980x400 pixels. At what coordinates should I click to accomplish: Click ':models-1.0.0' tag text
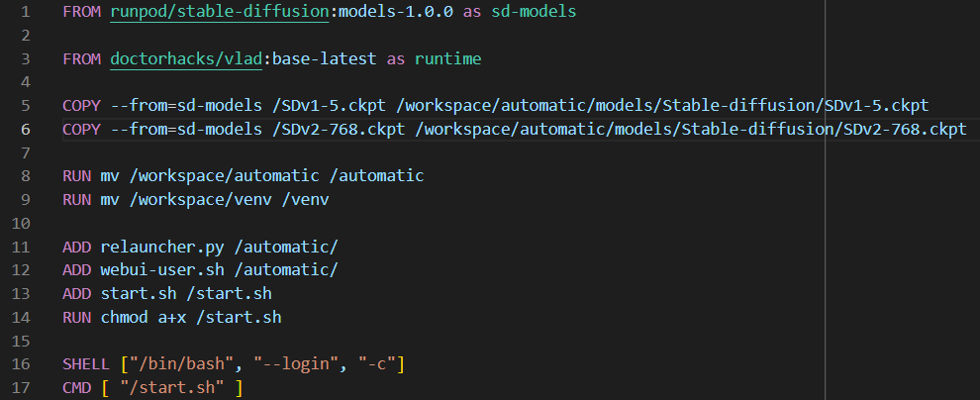click(391, 12)
